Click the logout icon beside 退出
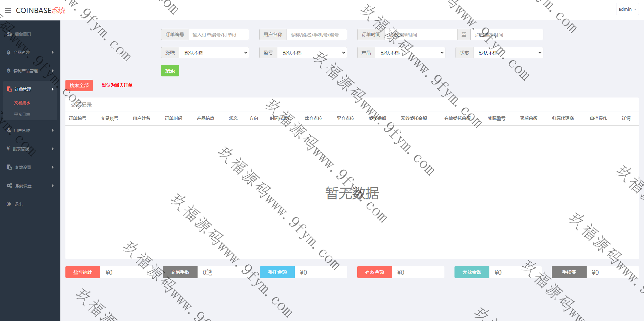The width and height of the screenshot is (644, 321). (9, 204)
